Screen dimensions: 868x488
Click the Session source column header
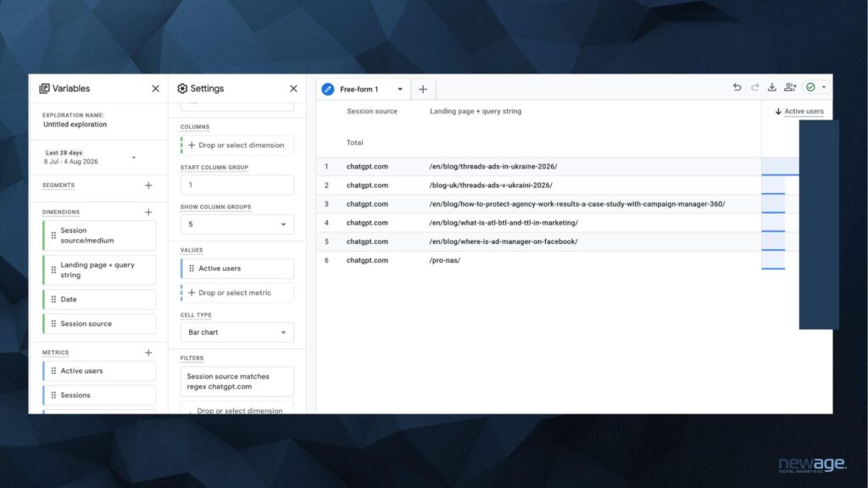coord(372,111)
